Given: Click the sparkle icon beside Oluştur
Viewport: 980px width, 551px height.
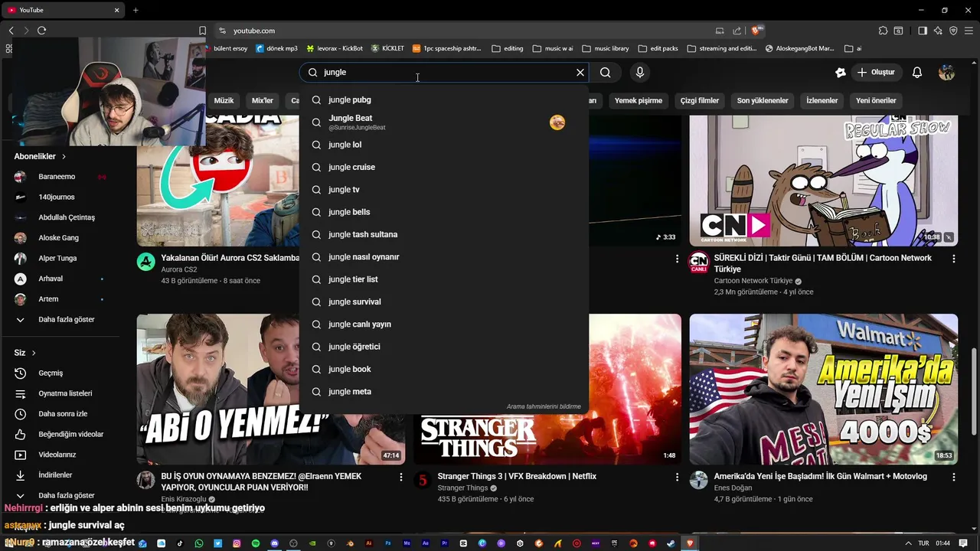Looking at the screenshot, I should click(x=841, y=72).
